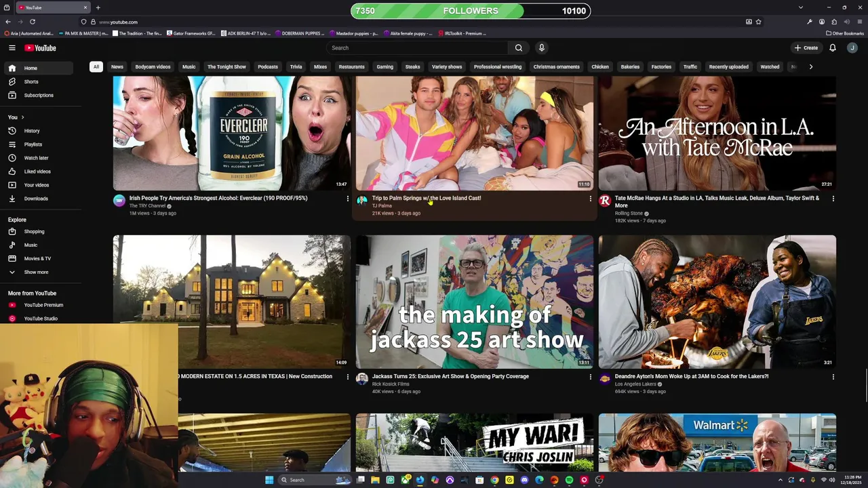This screenshot has height=488, width=868.
Task: Open An Afternoon in L.A. thumbnail
Action: pos(717,133)
